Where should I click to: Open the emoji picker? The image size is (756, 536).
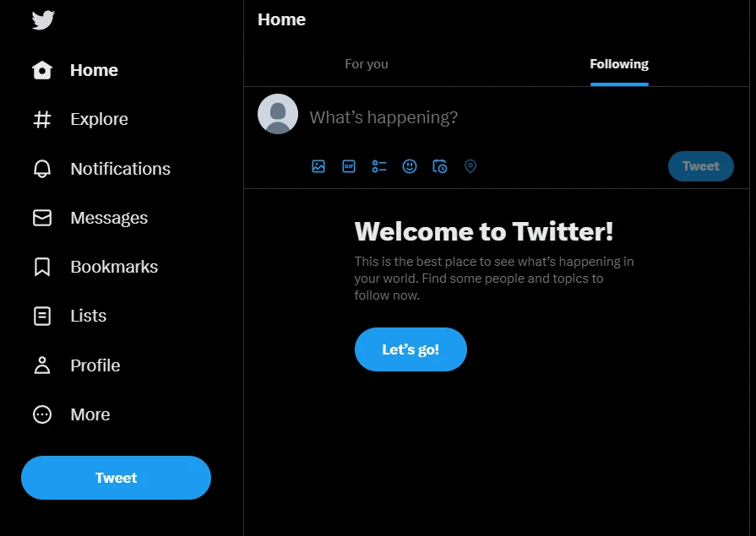410,166
